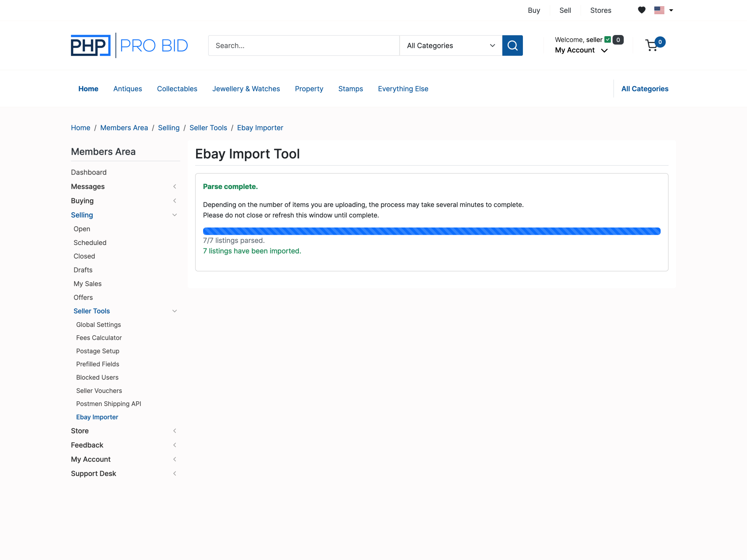Click the PHP Pro Bid logo
Screen dimensions: 747x560
point(129,45)
